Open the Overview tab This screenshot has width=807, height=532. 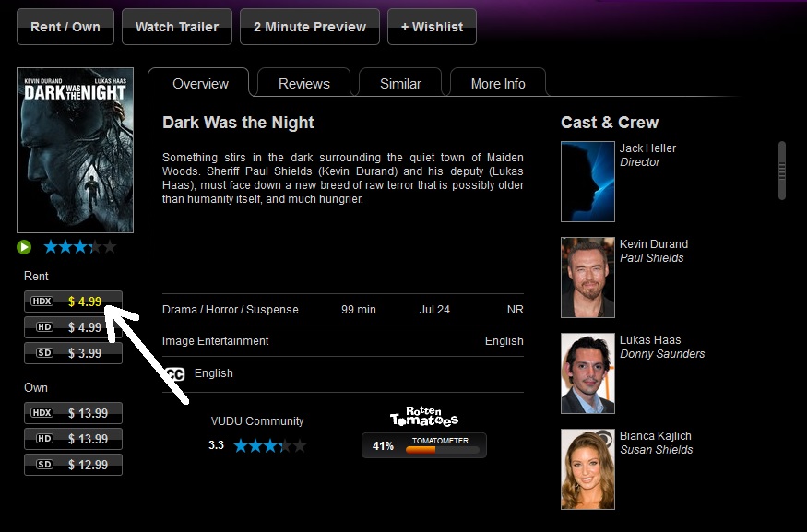pos(200,83)
